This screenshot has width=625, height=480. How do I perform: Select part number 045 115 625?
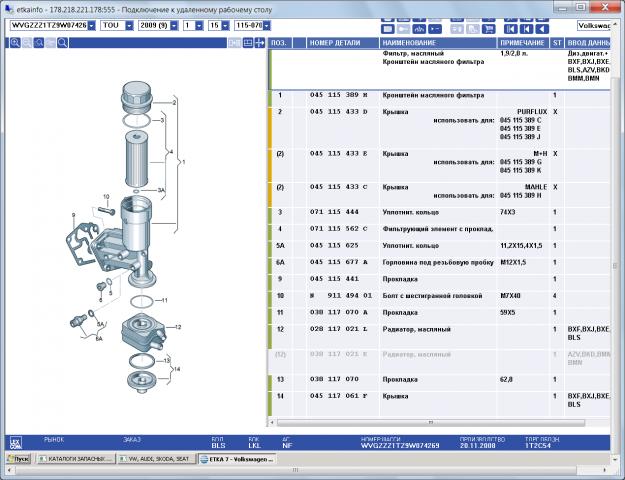click(334, 245)
